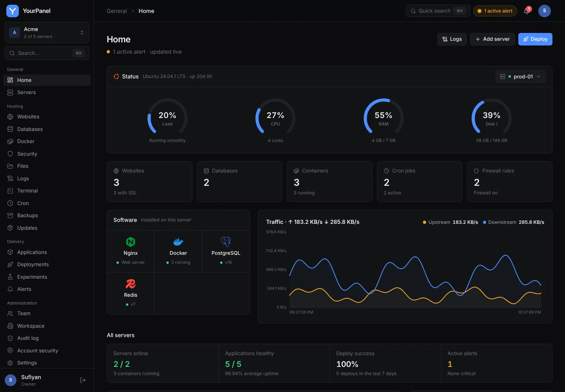
Task: Click the Nginx software icon
Action: click(131, 241)
